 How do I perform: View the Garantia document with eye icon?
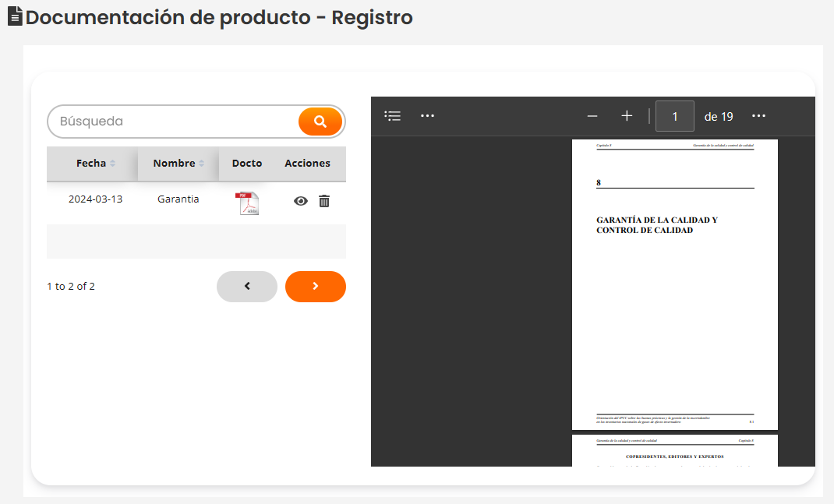click(x=300, y=201)
